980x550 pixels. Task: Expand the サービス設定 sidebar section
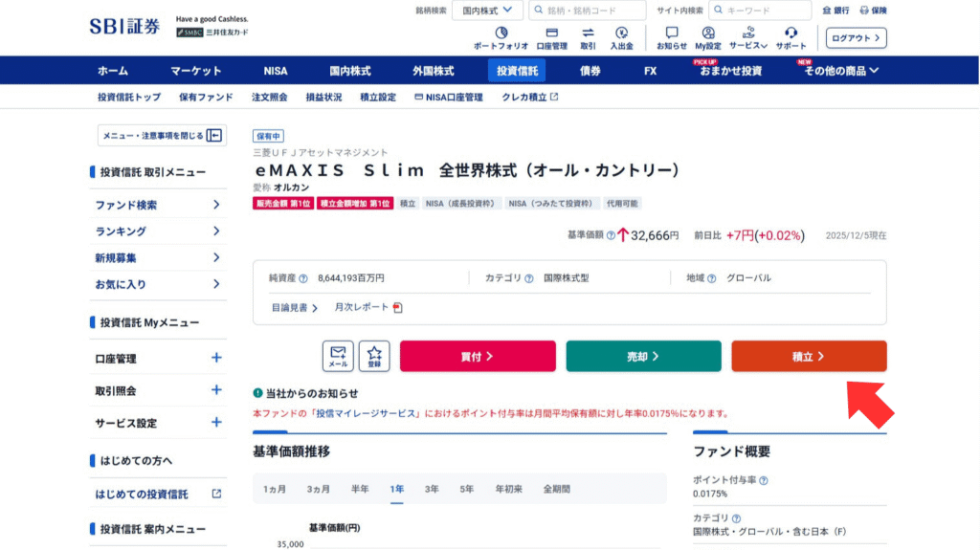(216, 422)
